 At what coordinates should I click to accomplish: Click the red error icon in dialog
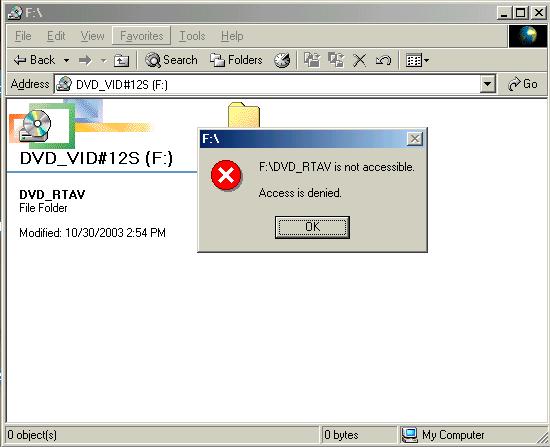click(x=226, y=175)
